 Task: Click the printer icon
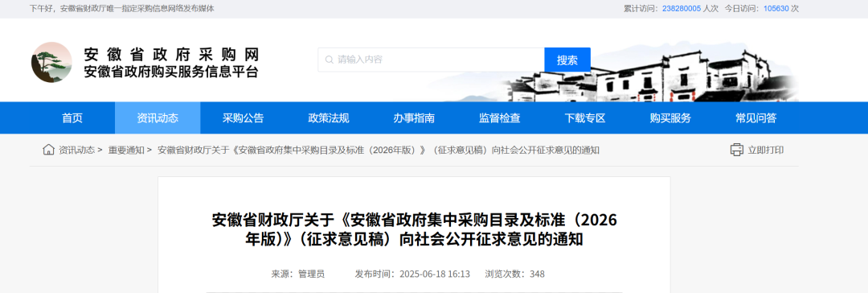[x=736, y=150]
